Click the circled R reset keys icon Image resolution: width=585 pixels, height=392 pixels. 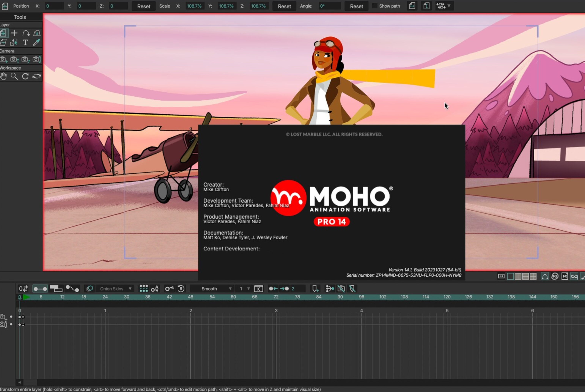[181, 289]
